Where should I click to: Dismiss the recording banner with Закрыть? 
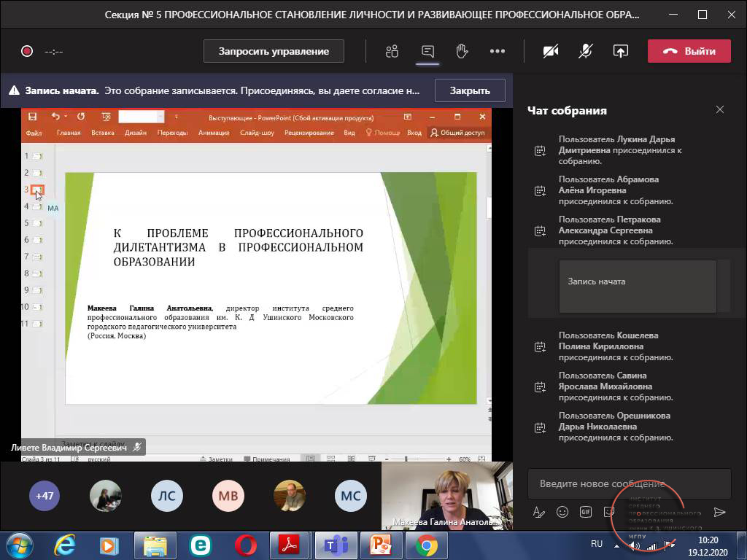470,90
